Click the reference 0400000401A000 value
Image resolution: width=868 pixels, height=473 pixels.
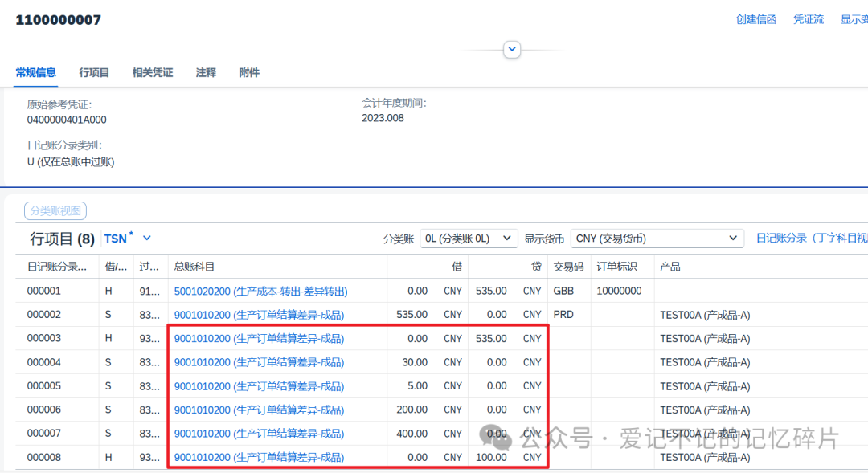tap(67, 120)
